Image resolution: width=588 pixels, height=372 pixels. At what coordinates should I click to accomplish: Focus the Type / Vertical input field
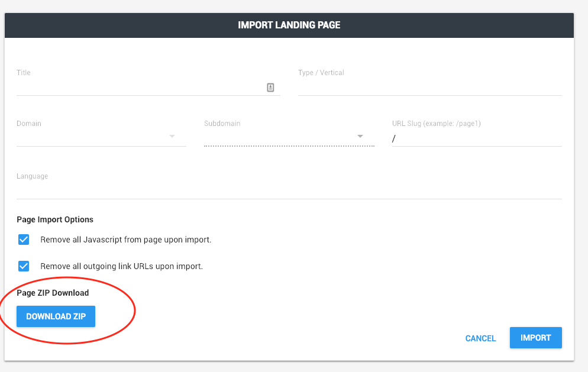click(x=429, y=88)
